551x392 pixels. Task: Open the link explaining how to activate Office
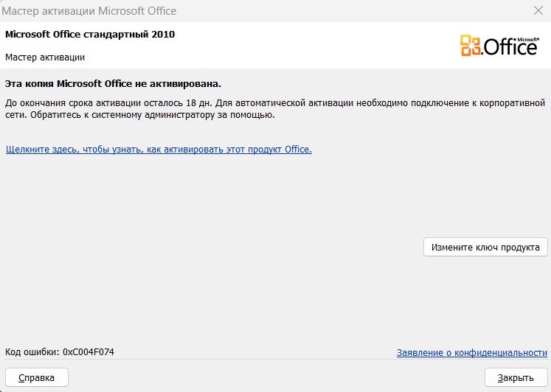click(159, 149)
